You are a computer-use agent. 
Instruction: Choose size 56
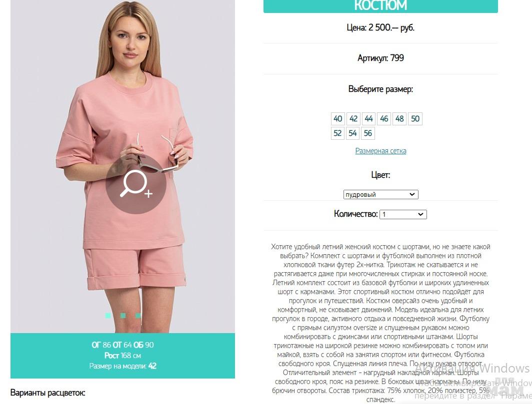(368, 133)
